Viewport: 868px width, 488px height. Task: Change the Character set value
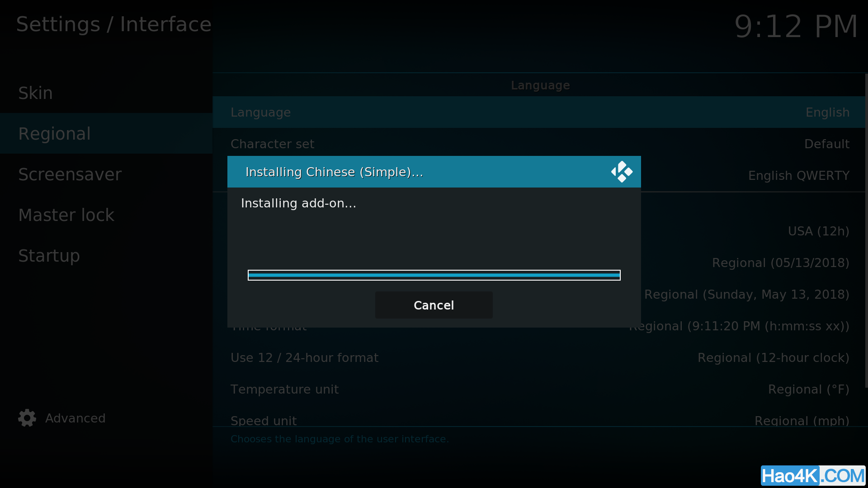pos(539,144)
